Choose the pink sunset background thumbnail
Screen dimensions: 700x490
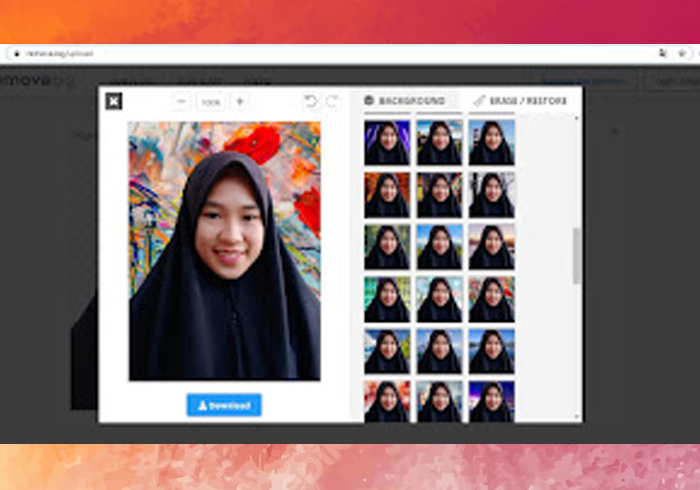click(x=492, y=247)
